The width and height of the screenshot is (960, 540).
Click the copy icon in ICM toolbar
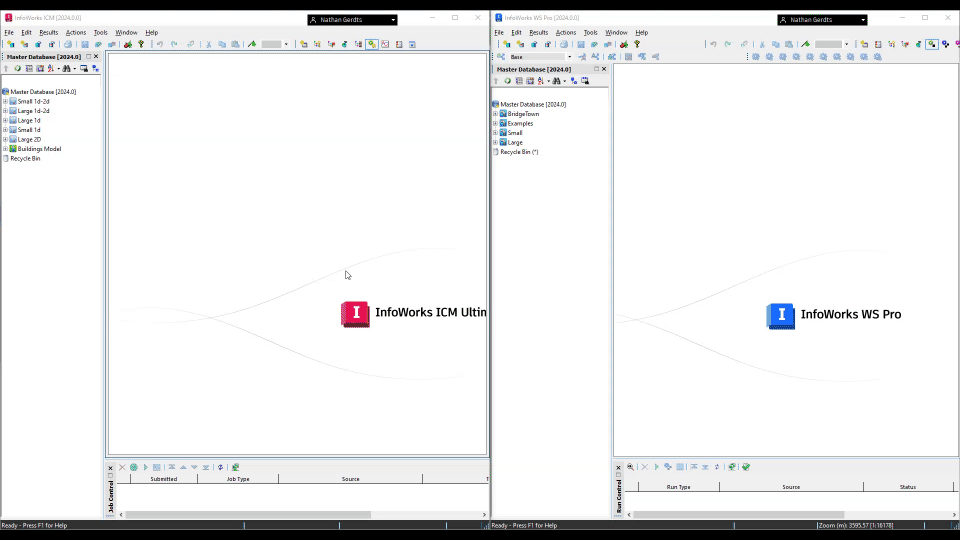click(x=222, y=44)
